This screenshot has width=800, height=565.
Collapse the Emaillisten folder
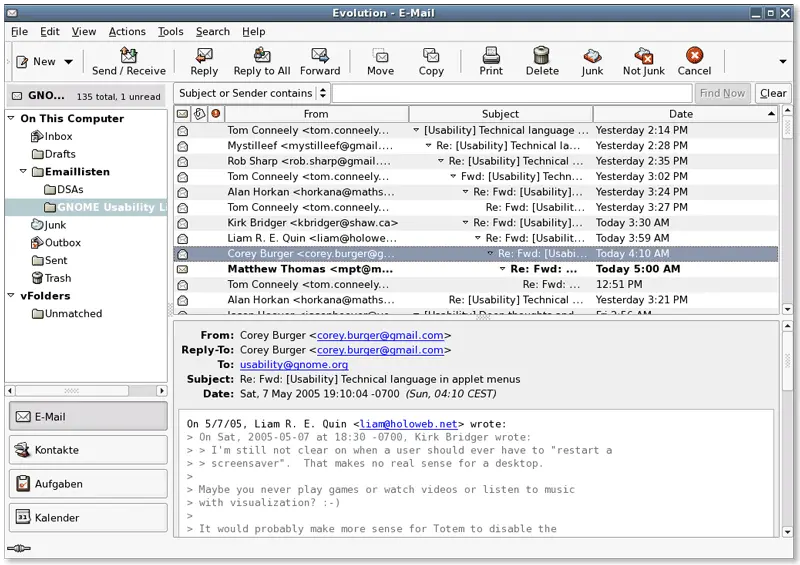click(23, 171)
